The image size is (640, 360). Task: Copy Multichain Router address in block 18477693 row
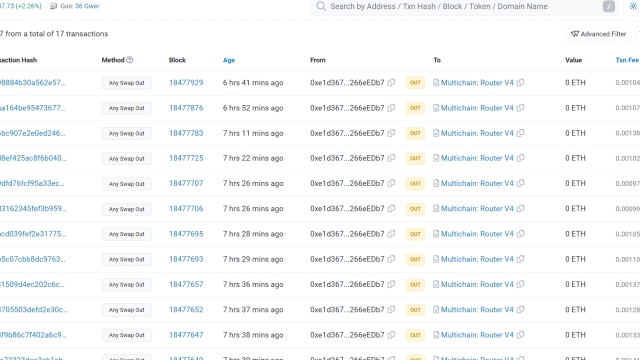(520, 259)
